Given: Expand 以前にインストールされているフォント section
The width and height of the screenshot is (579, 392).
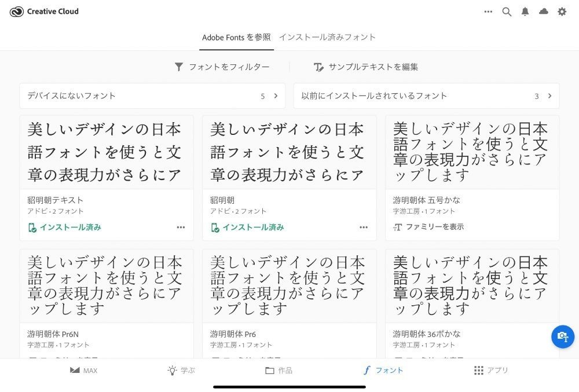Looking at the screenshot, I should [549, 96].
